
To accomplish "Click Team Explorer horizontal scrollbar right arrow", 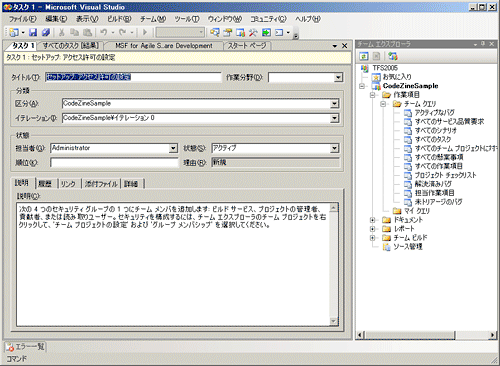I will point(492,335).
